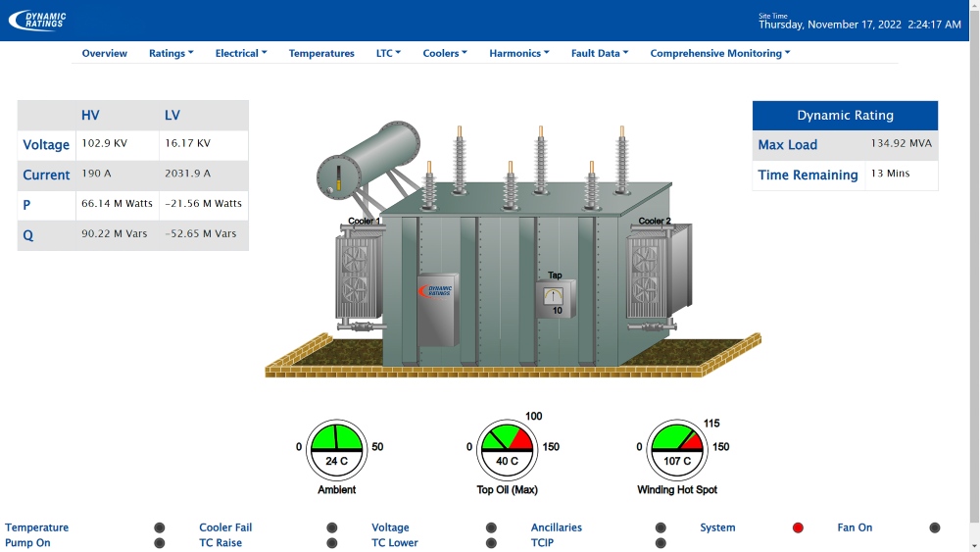Go to the Temperatures page

pyautogui.click(x=321, y=53)
